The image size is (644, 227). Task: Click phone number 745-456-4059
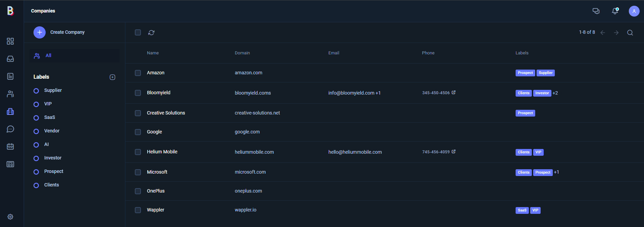coord(436,152)
